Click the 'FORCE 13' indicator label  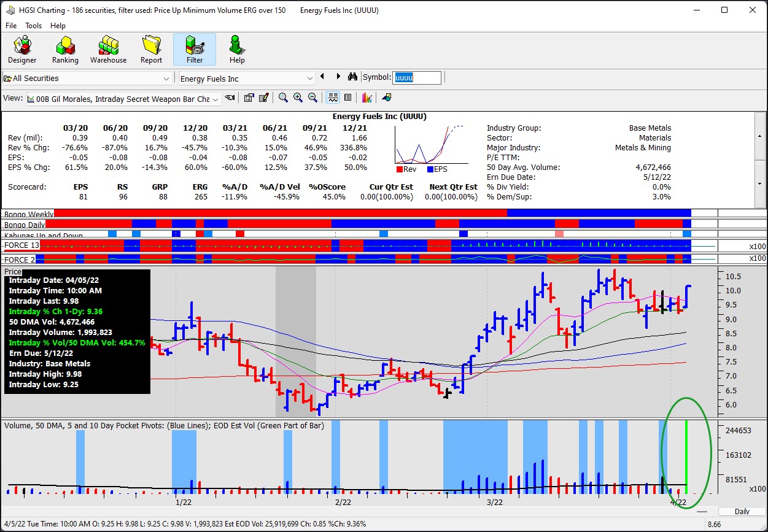[21, 246]
